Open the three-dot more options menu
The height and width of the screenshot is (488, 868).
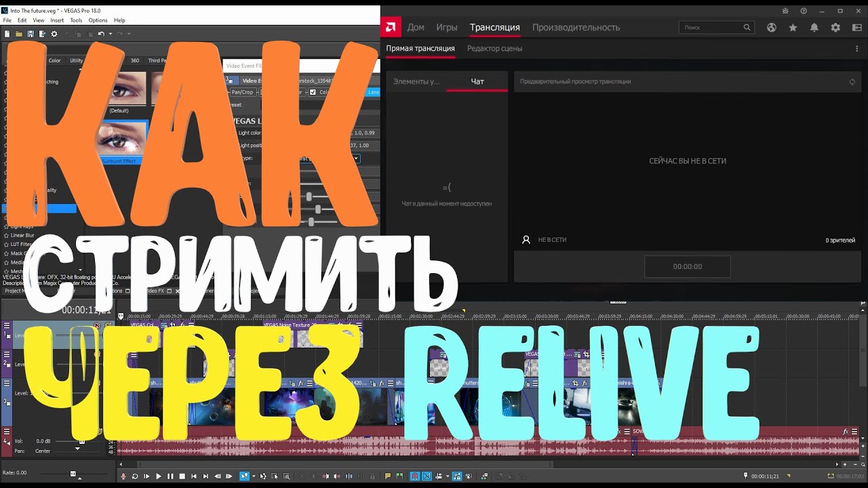point(857,49)
